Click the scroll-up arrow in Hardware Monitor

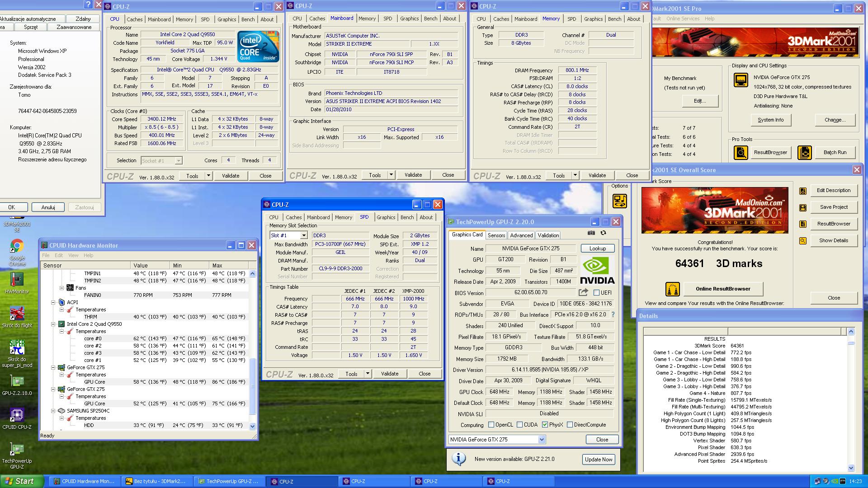[x=252, y=273]
